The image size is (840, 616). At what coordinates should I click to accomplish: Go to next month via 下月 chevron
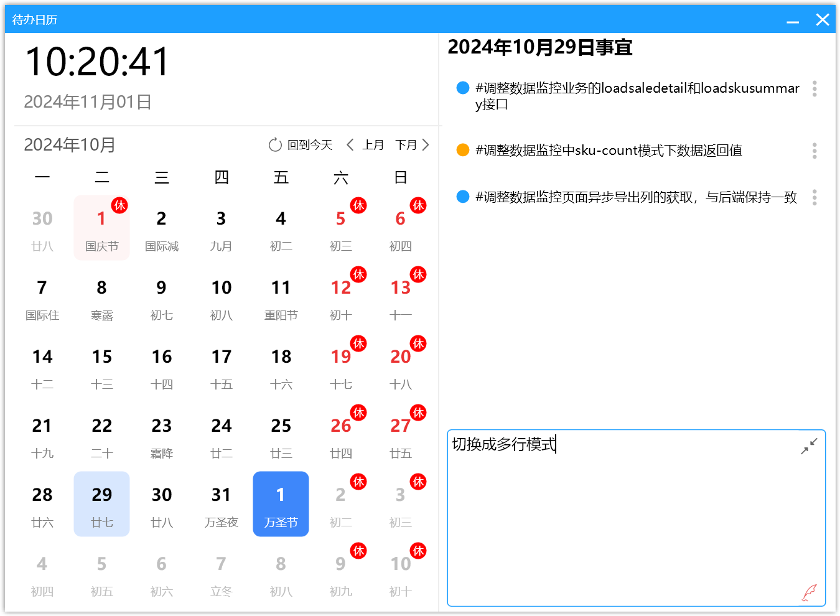[426, 145]
